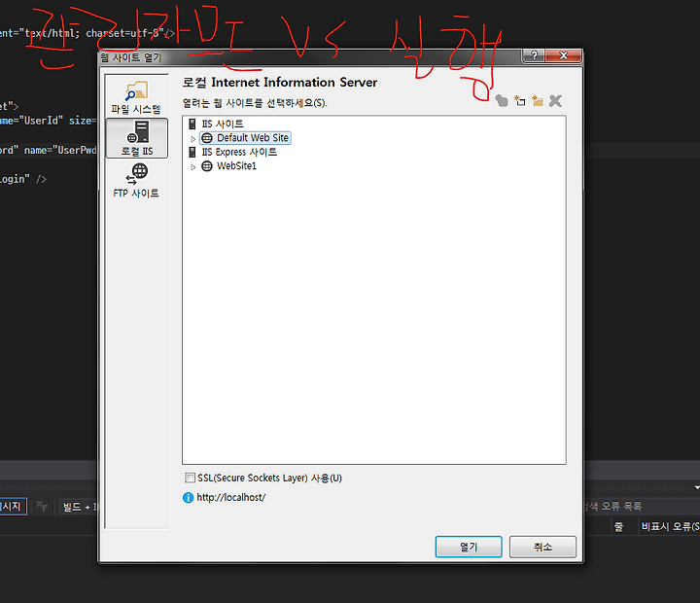Click the delete X icon in toolbar

click(x=555, y=101)
